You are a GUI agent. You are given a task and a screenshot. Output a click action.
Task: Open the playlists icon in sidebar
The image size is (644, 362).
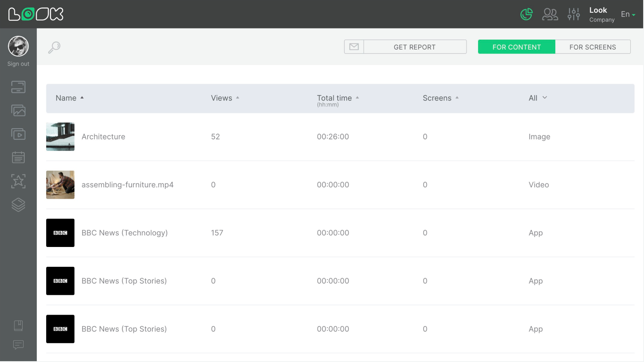click(18, 134)
